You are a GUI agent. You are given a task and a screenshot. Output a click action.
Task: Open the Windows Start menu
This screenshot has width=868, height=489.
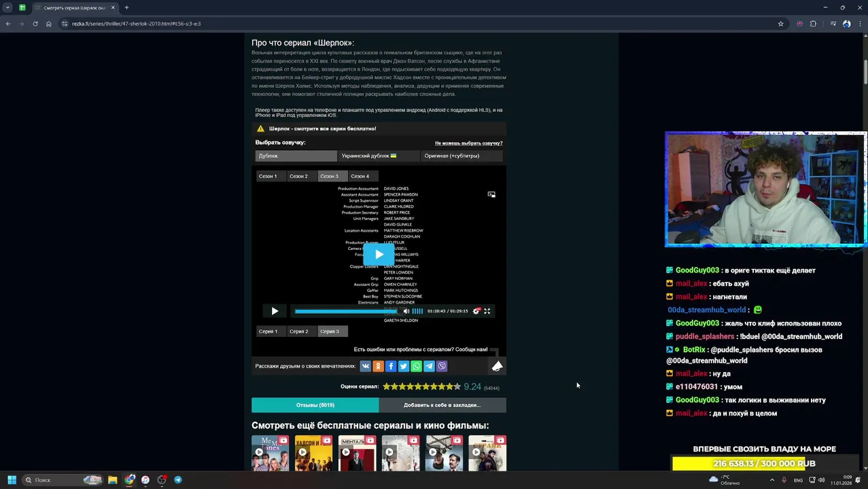12,479
